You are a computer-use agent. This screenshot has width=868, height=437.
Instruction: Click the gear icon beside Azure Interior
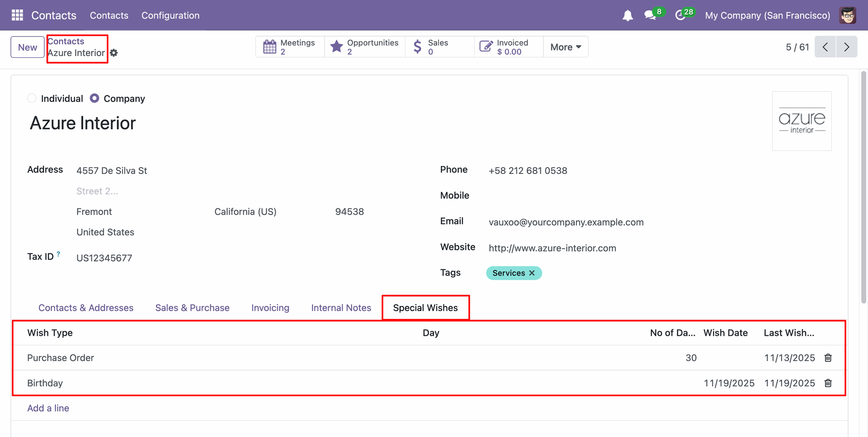coord(114,53)
